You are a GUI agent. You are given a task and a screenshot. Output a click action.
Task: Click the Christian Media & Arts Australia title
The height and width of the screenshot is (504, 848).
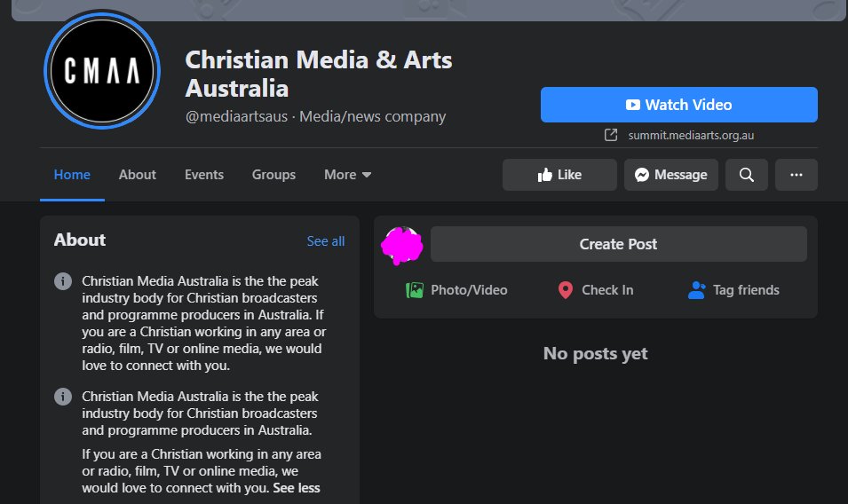319,74
